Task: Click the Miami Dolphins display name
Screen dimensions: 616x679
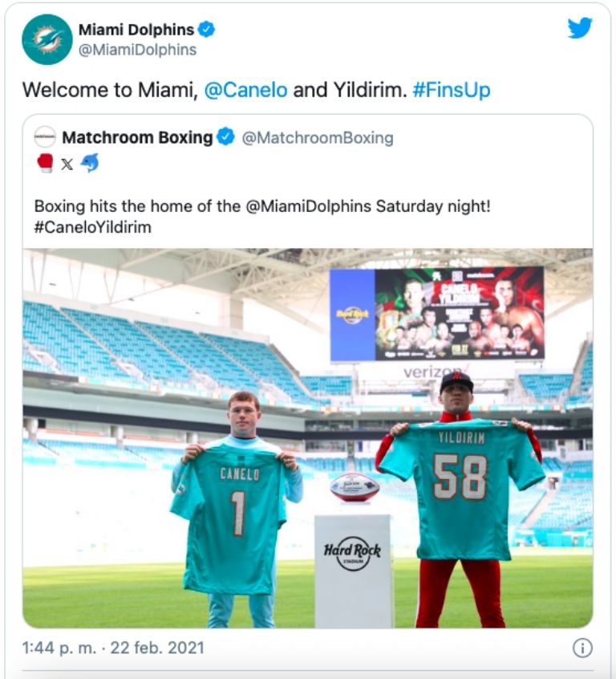Action: coord(136,30)
